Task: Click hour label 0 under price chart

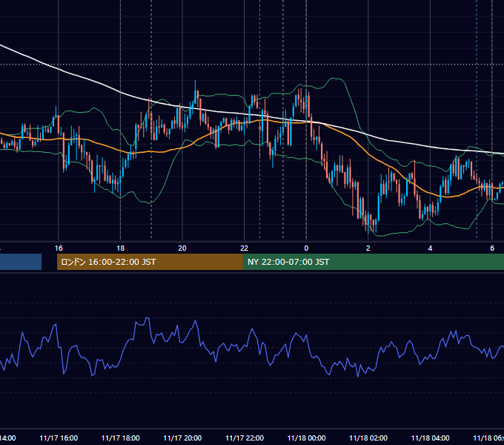Action: [x=306, y=248]
